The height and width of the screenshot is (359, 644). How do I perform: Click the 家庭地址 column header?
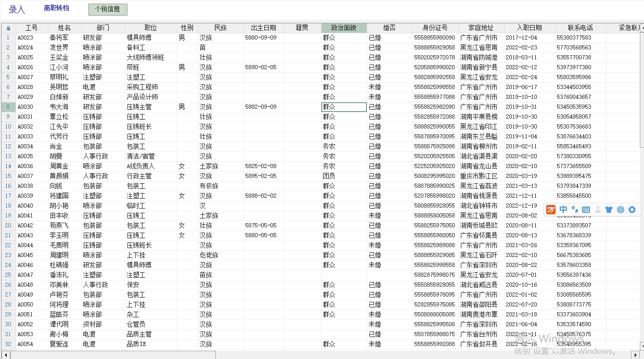click(x=481, y=28)
